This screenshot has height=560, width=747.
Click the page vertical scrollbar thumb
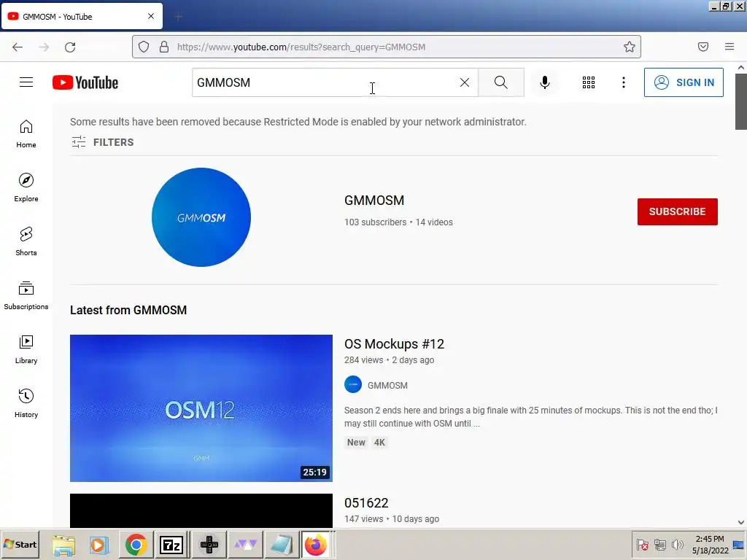pyautogui.click(x=741, y=101)
